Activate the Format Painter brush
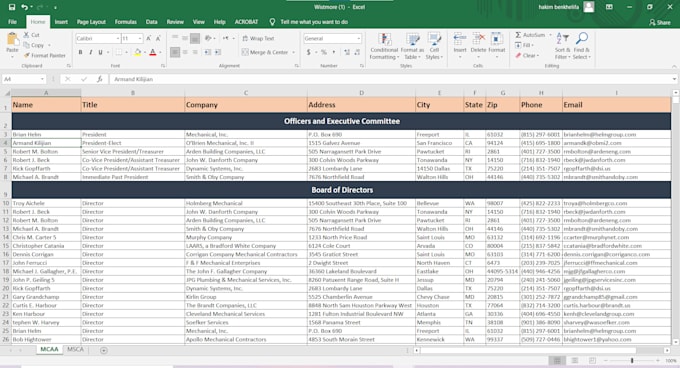The width and height of the screenshot is (680, 368). (x=27, y=55)
